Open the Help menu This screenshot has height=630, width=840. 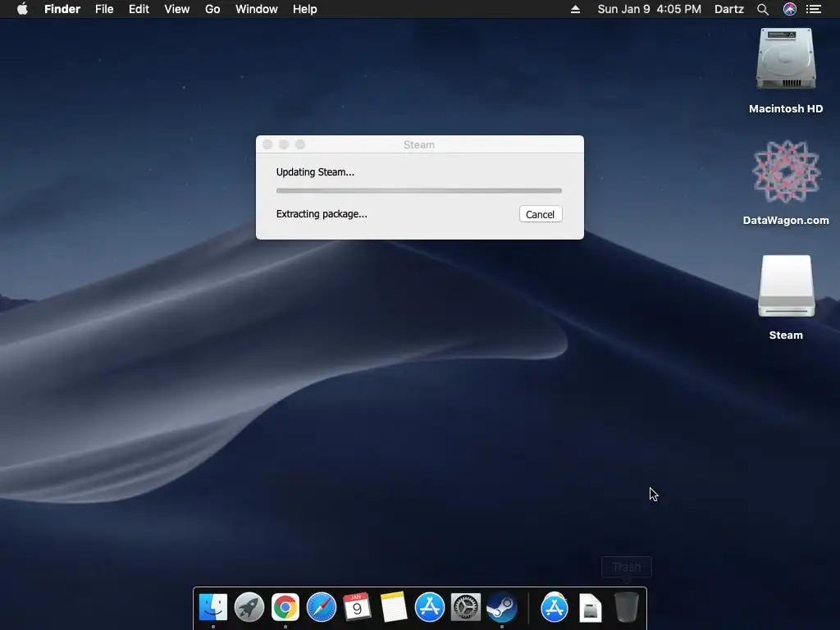click(305, 9)
